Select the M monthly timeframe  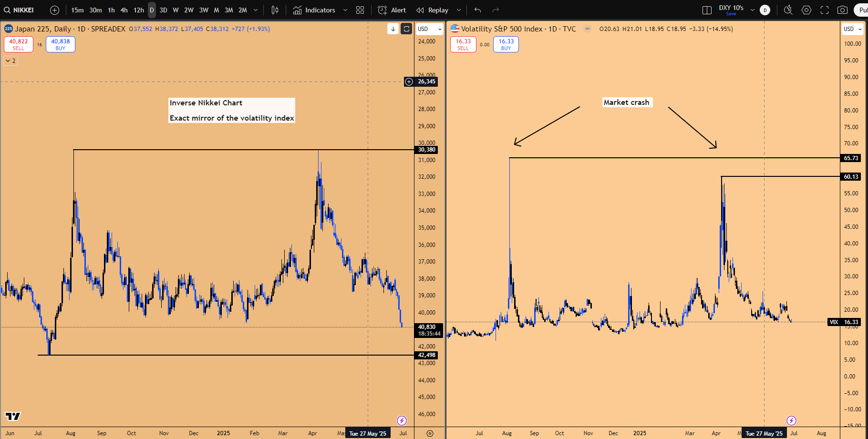217,10
